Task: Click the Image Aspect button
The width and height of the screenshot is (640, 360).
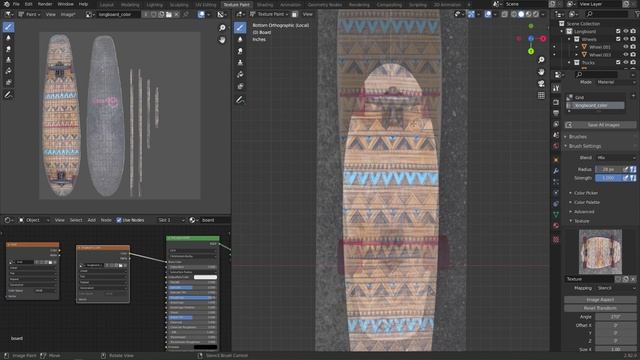Action: (600, 300)
